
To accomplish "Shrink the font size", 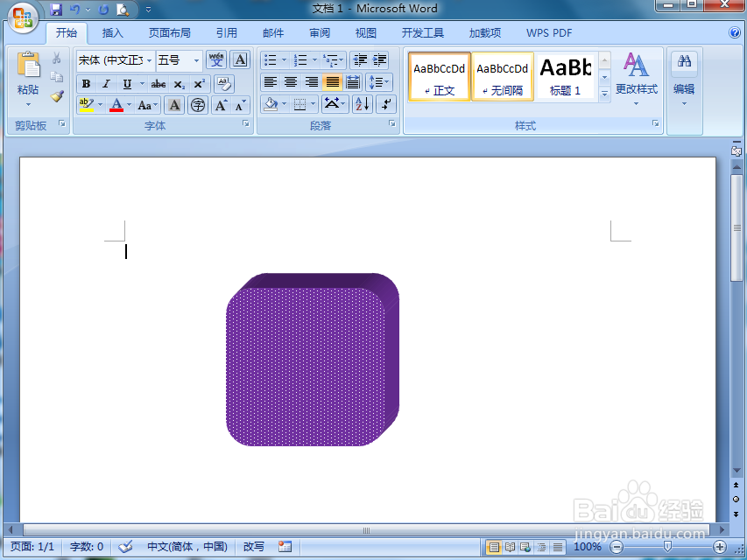I will click(241, 105).
